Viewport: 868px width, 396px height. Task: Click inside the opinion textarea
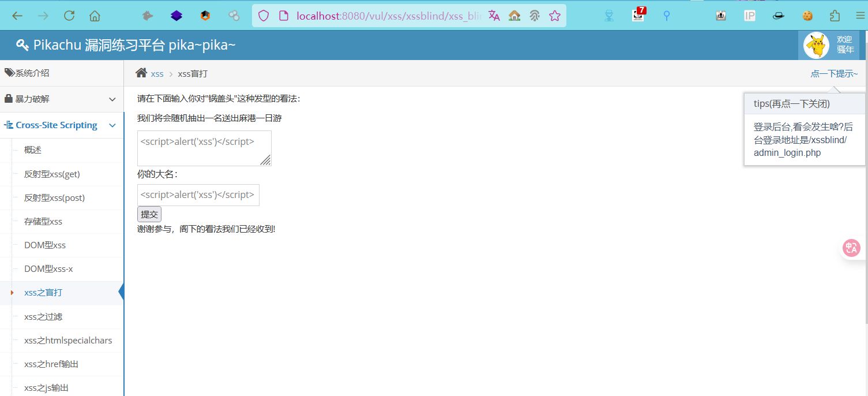click(204, 148)
